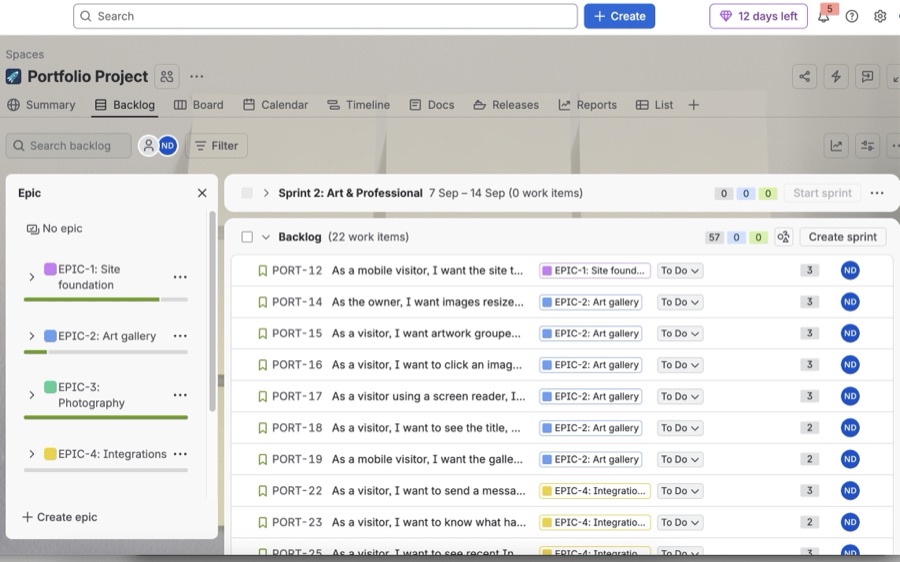Click the top Search field
The image size is (900, 562).
pos(325,17)
